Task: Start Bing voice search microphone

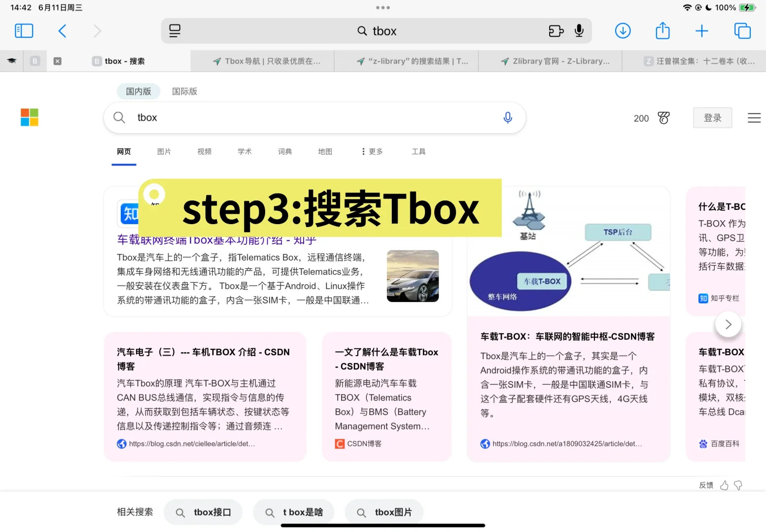Action: coord(508,117)
